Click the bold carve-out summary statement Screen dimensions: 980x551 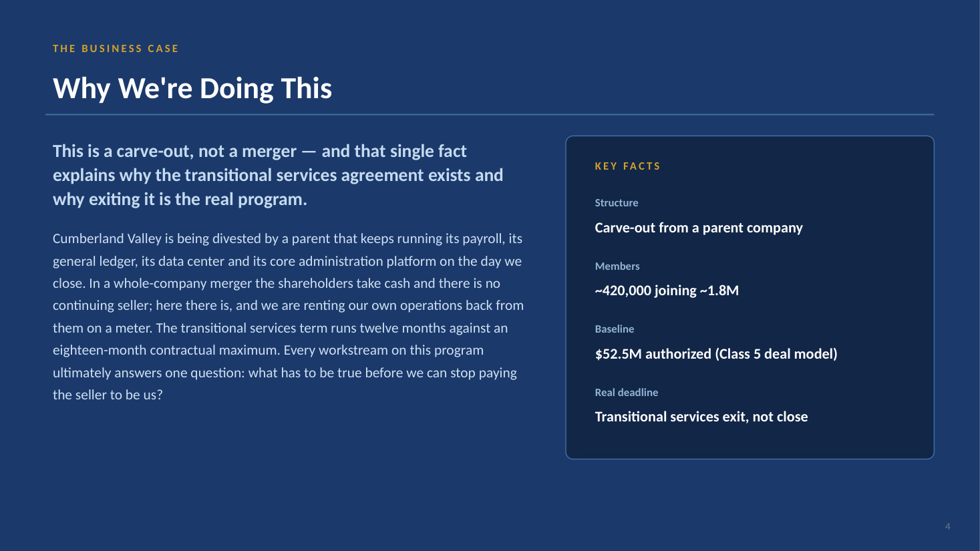click(278, 175)
